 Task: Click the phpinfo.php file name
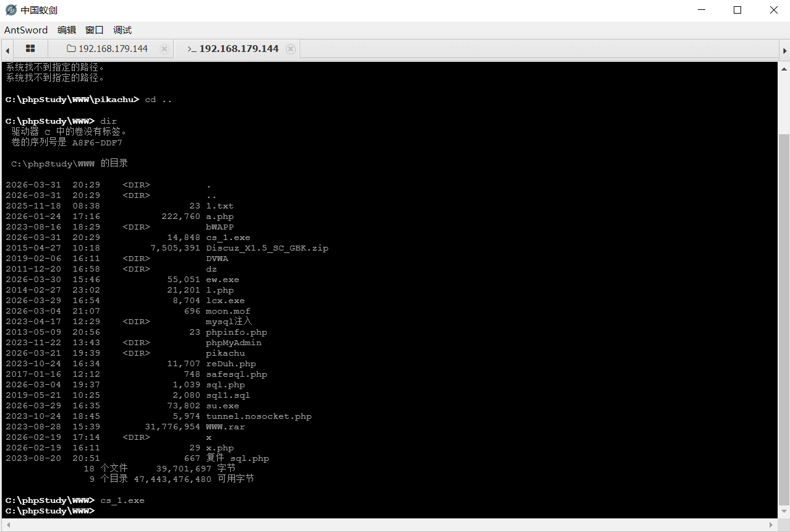pos(236,332)
